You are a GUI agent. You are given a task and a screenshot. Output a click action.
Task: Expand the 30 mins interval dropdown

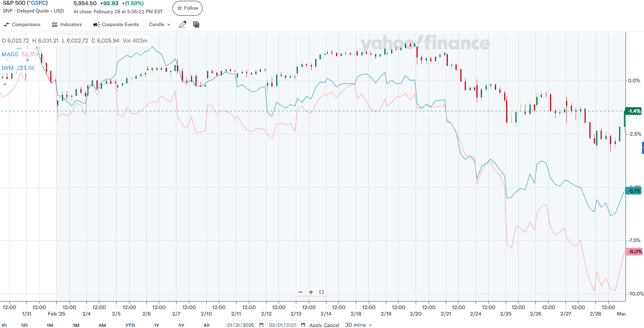(359, 325)
